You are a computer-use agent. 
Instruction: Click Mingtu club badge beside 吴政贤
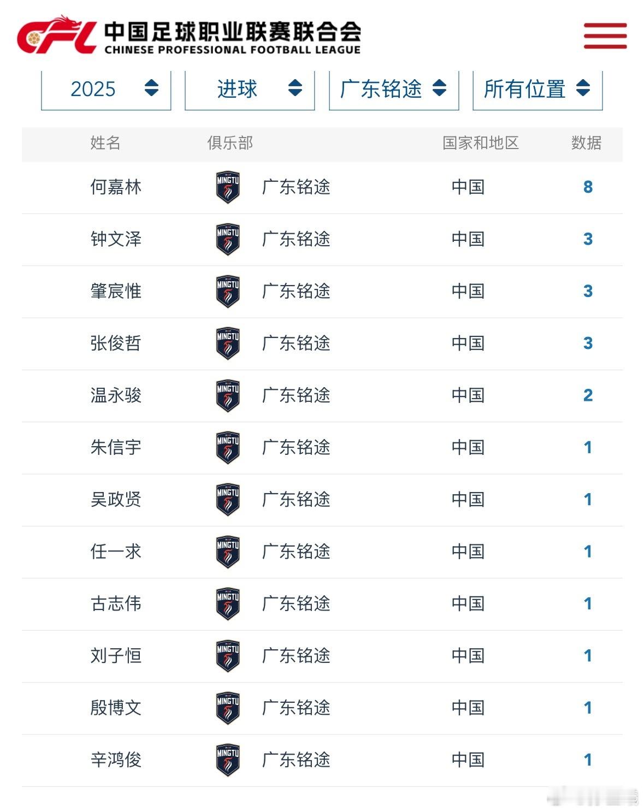coord(228,500)
